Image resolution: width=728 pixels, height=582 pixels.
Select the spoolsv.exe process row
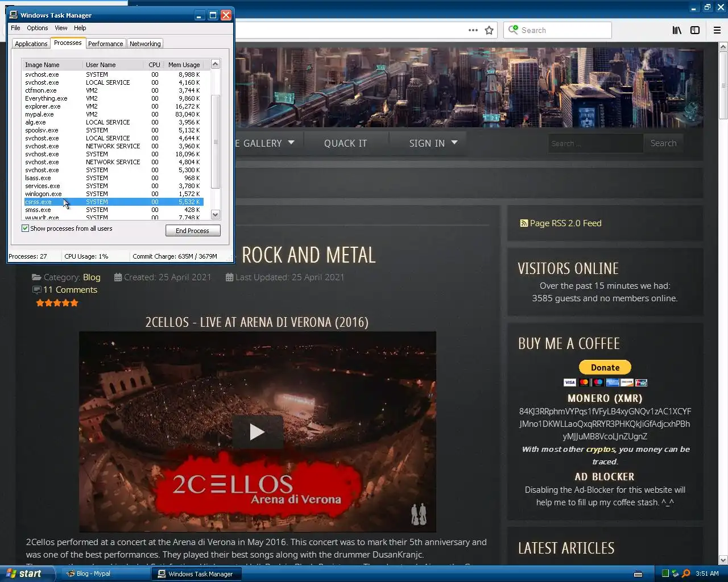click(x=113, y=130)
